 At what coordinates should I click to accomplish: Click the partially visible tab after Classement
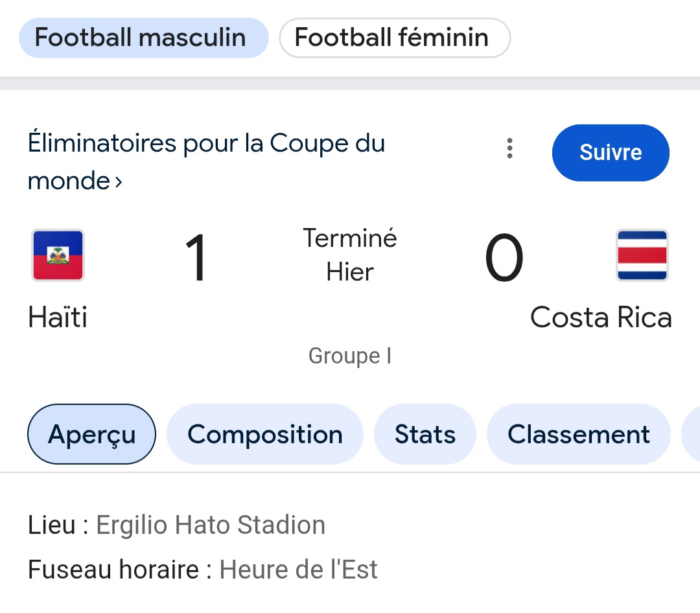point(691,434)
